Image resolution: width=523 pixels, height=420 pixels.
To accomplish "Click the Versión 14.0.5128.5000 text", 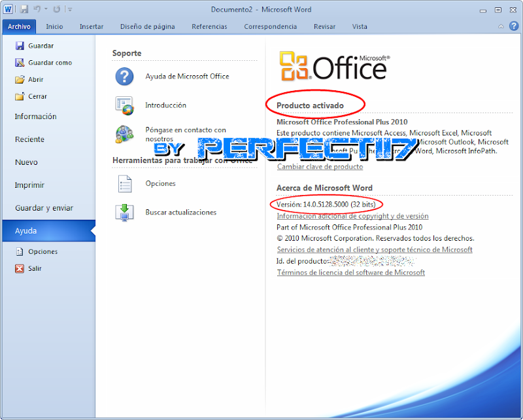I will pos(326,204).
